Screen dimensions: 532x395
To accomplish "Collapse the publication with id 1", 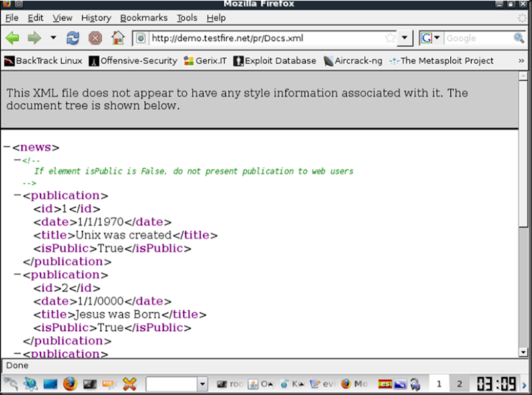I will tap(18, 195).
